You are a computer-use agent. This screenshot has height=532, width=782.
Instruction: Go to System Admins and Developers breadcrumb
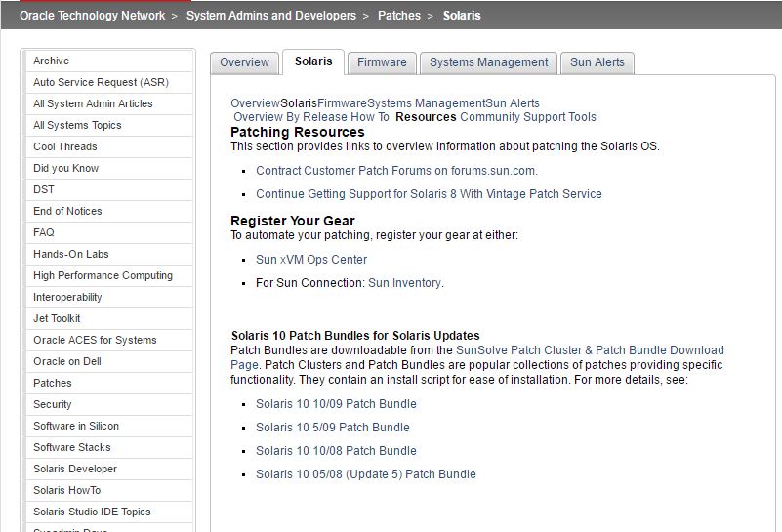coord(271,16)
